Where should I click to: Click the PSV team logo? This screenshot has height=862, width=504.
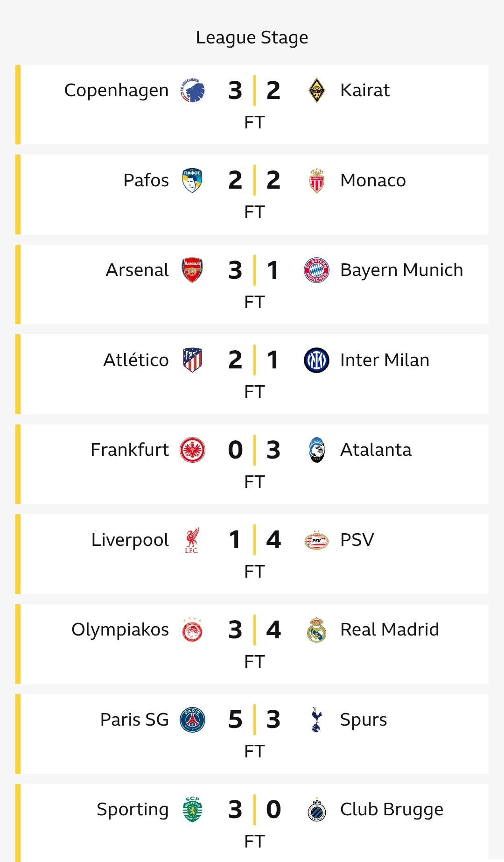pyautogui.click(x=316, y=540)
